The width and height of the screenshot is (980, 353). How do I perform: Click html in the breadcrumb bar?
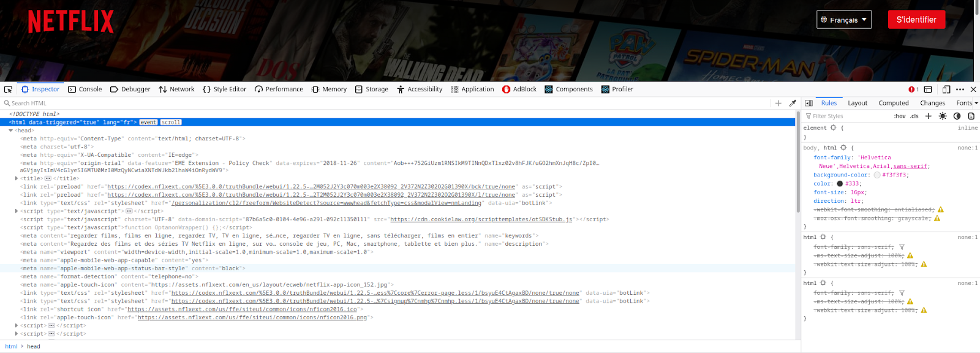11,347
